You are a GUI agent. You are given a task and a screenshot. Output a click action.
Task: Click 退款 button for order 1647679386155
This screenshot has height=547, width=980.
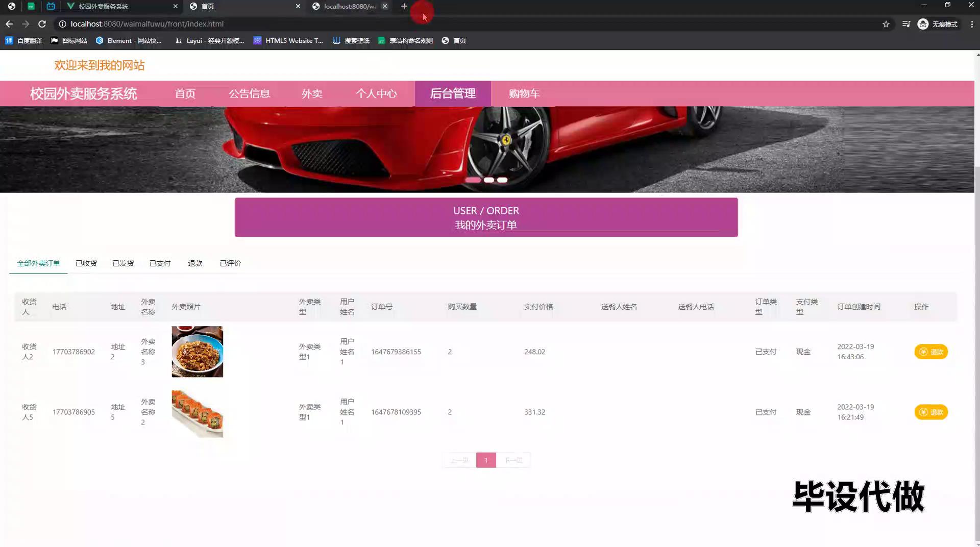(x=930, y=352)
